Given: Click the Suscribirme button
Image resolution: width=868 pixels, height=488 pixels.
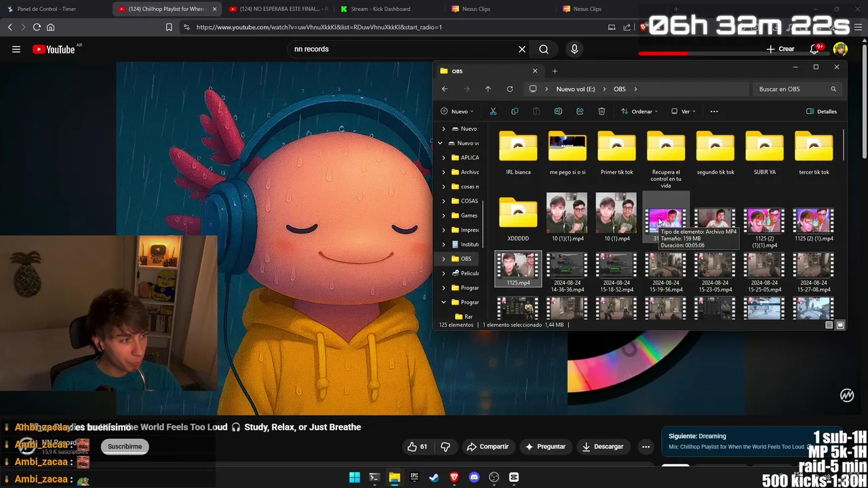Looking at the screenshot, I should point(125,447).
